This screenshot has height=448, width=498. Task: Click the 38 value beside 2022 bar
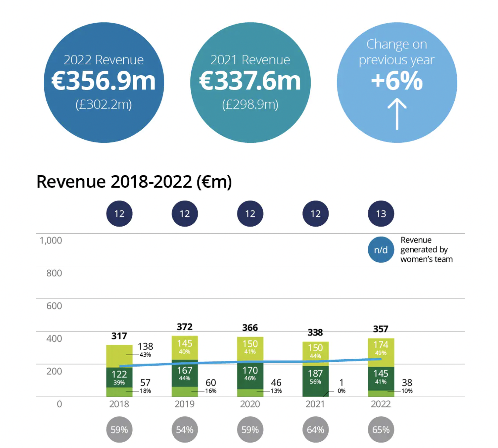coord(407,383)
